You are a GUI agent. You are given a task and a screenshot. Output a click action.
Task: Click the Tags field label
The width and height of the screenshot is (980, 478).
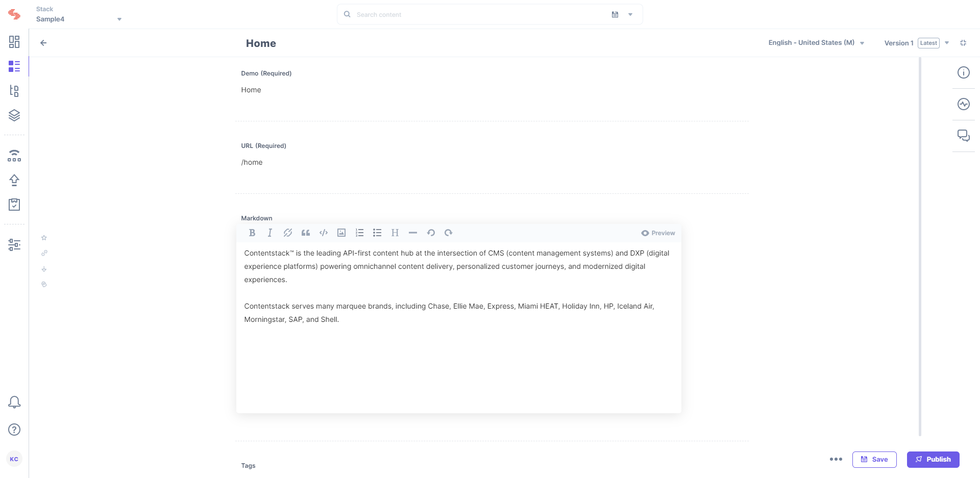(x=248, y=466)
